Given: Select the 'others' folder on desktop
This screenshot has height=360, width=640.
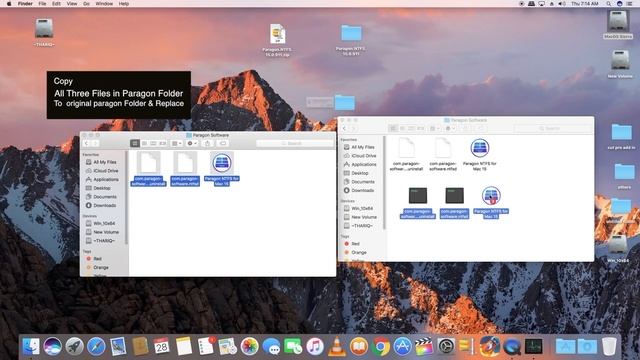Looking at the screenshot, I should coord(624,176).
